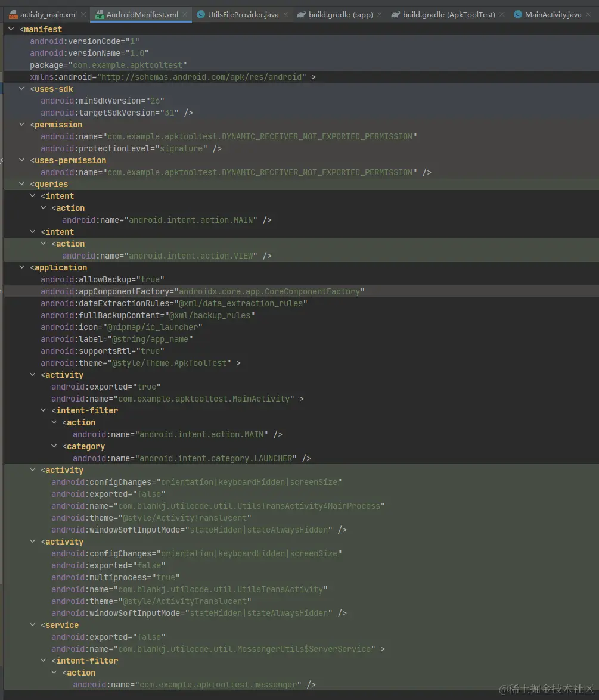This screenshot has width=599, height=700.
Task: Collapse the UtilsTransActivity4MainProcess activity node
Action: tap(33, 470)
